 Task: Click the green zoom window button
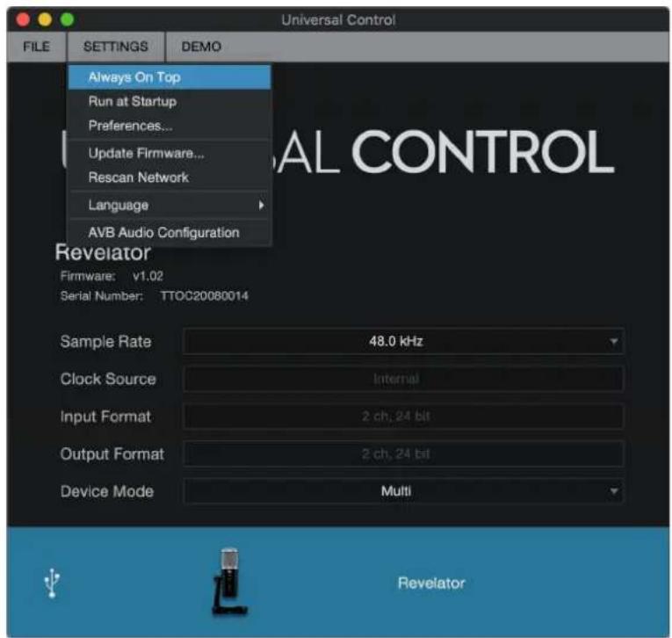click(68, 19)
